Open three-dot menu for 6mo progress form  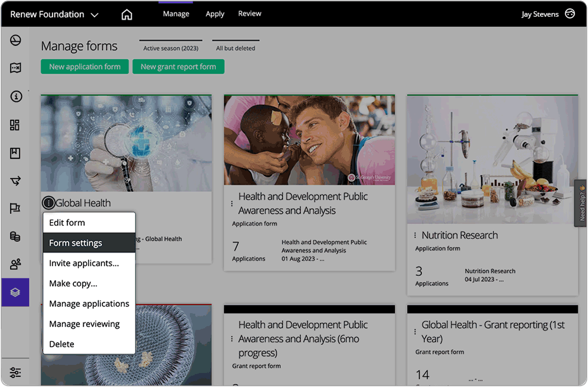click(232, 338)
